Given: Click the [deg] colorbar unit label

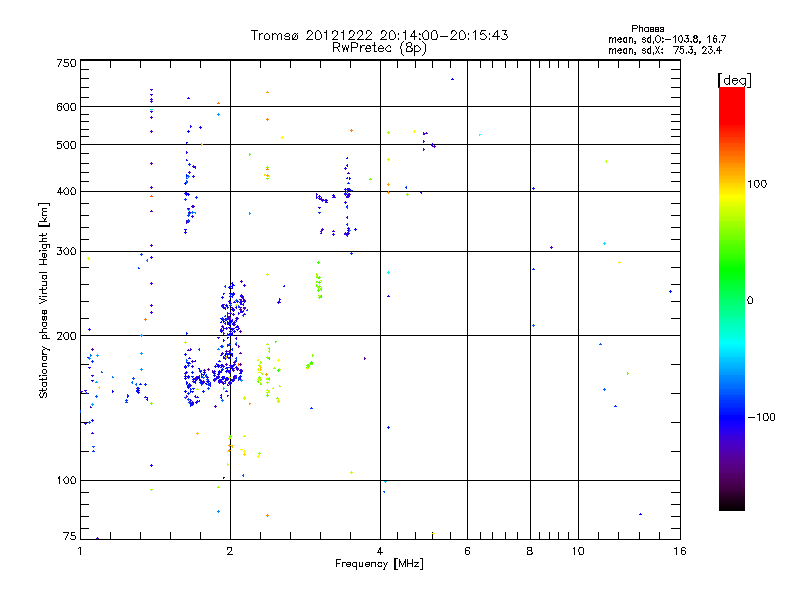Looking at the screenshot, I should click(734, 80).
